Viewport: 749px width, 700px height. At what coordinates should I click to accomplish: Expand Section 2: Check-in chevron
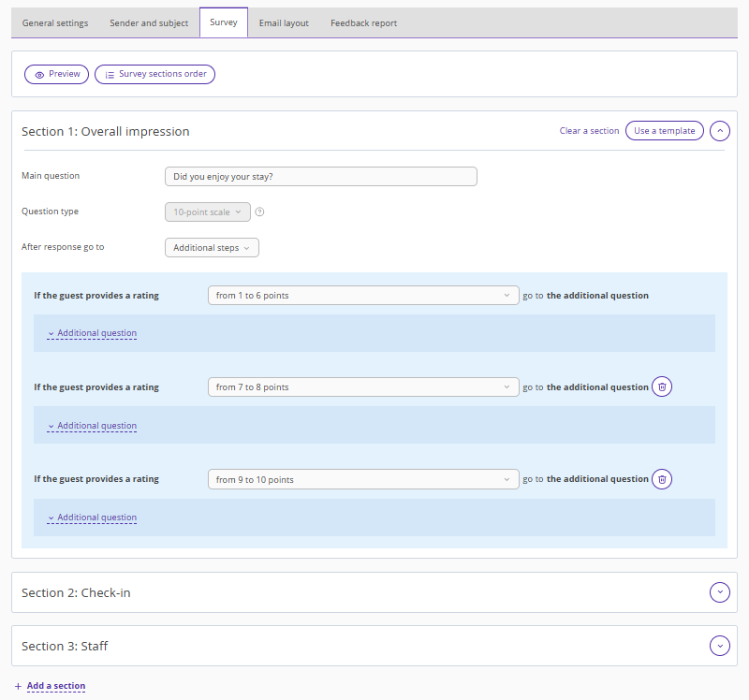(719, 592)
